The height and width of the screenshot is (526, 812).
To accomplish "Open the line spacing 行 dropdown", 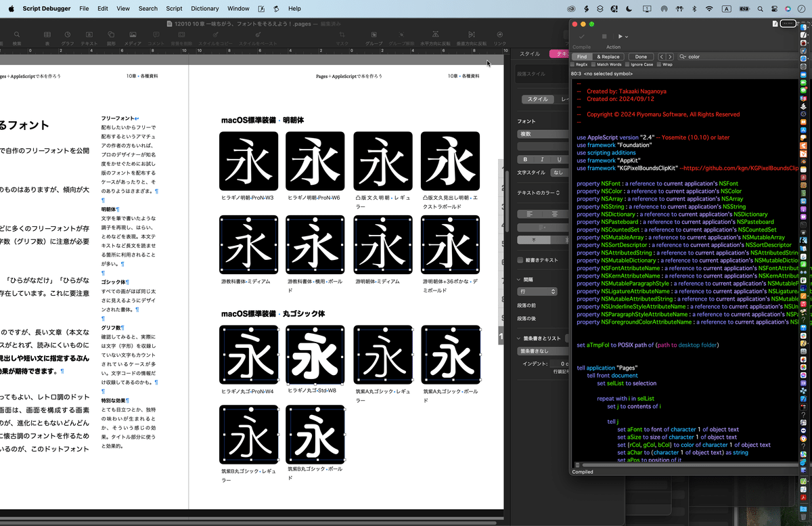I will [537, 291].
